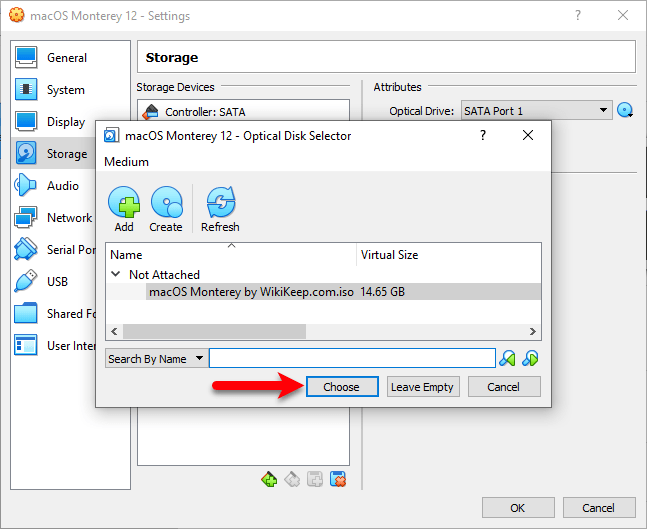Sort by Name column header

(x=231, y=255)
